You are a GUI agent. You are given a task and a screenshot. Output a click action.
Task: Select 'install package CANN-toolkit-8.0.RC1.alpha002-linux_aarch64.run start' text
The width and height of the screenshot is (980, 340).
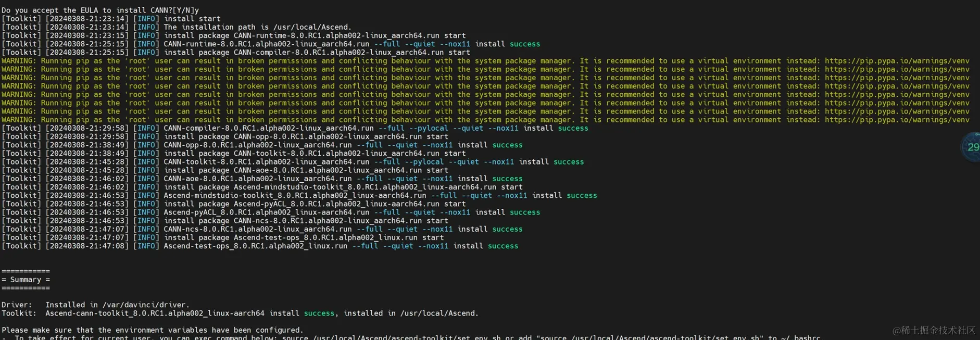[x=315, y=153]
